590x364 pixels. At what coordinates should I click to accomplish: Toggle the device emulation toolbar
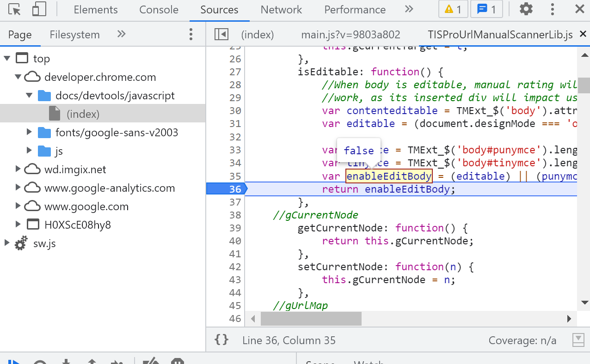39,10
